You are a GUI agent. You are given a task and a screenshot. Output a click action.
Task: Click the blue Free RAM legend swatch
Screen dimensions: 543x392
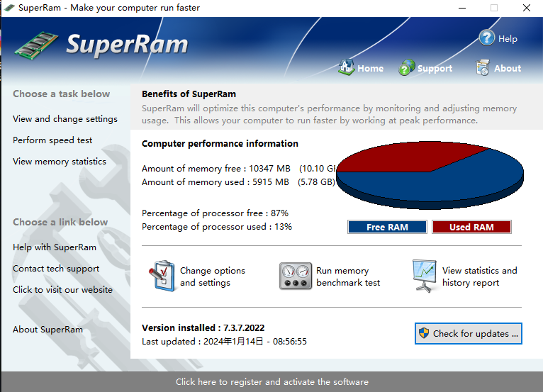coord(388,227)
